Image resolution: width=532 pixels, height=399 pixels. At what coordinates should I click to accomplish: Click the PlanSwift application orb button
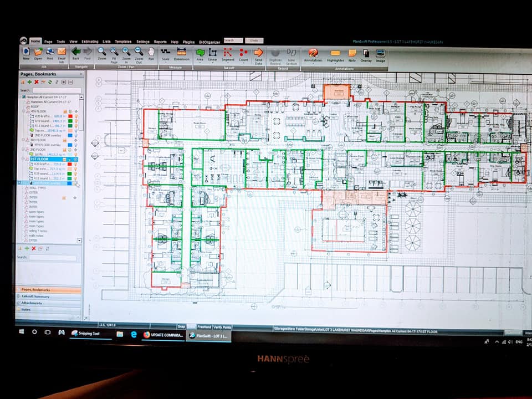coord(23,41)
